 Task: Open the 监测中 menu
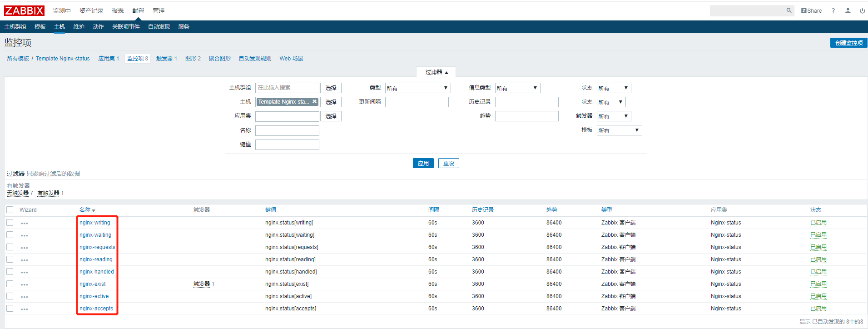pos(62,10)
